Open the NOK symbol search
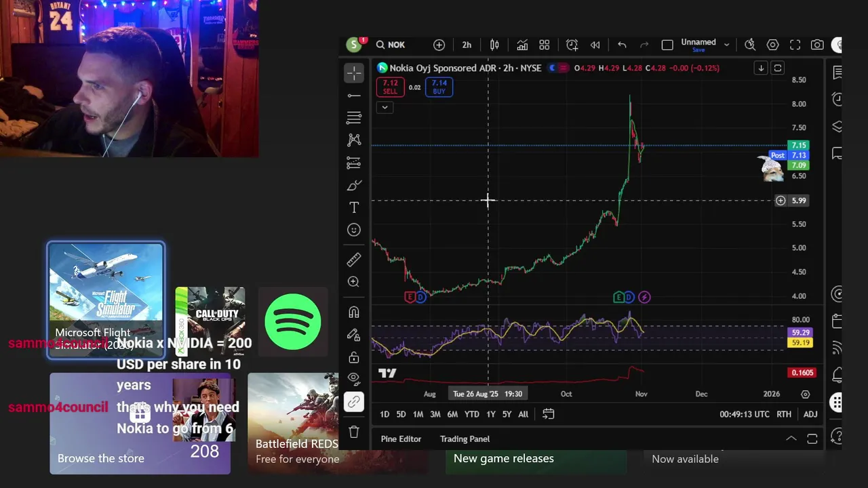Image resolution: width=868 pixels, height=488 pixels. pyautogui.click(x=391, y=45)
